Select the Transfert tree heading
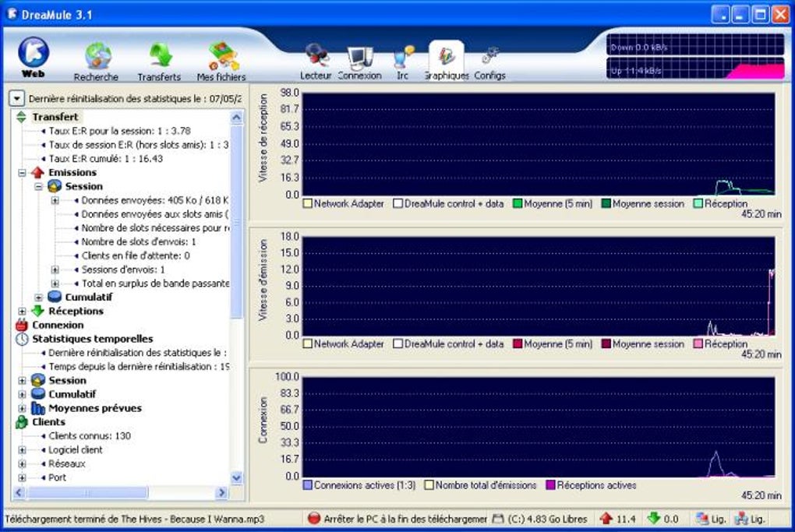This screenshot has height=532, width=795. [55, 117]
